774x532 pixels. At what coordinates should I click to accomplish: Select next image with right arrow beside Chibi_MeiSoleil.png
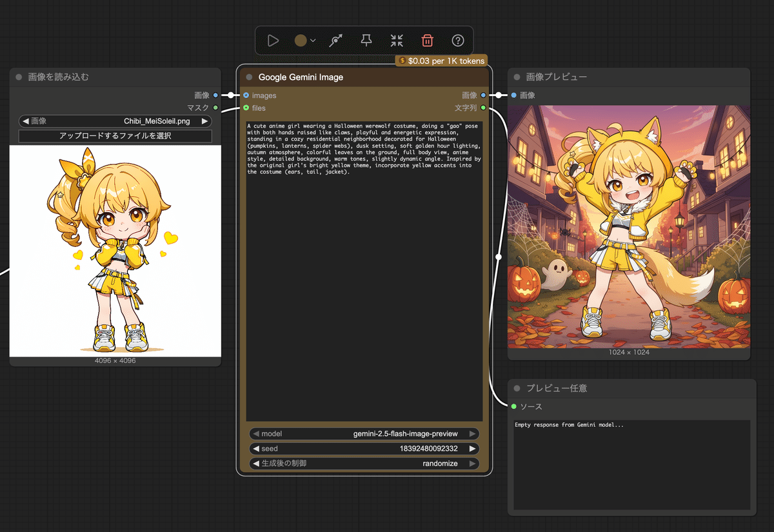point(205,121)
